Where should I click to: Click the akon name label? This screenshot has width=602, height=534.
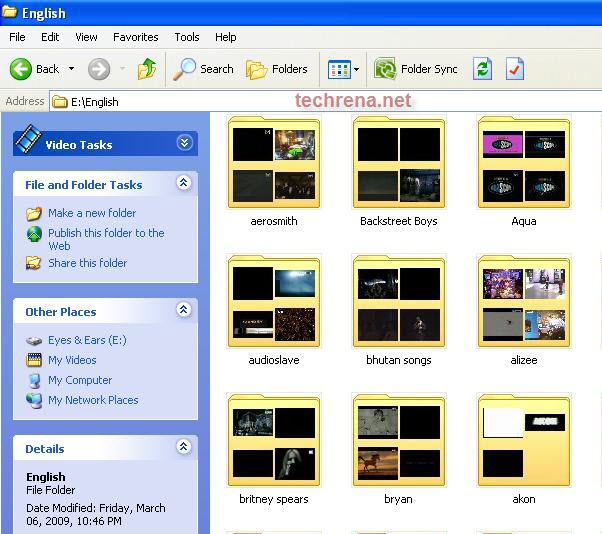click(x=524, y=499)
